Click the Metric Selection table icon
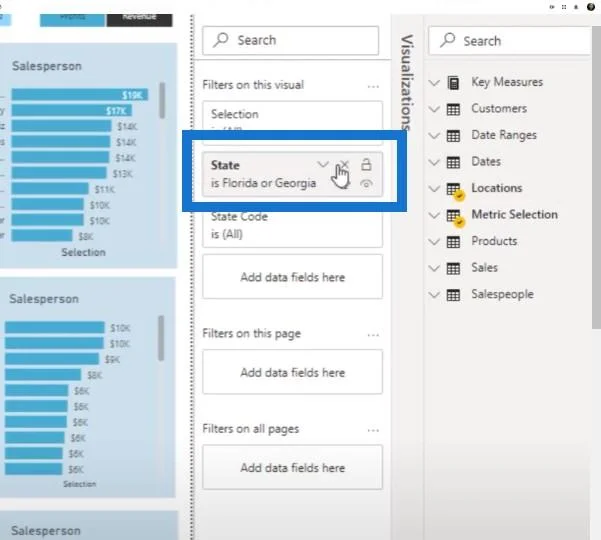This screenshot has height=540, width=601. pyautogui.click(x=455, y=217)
